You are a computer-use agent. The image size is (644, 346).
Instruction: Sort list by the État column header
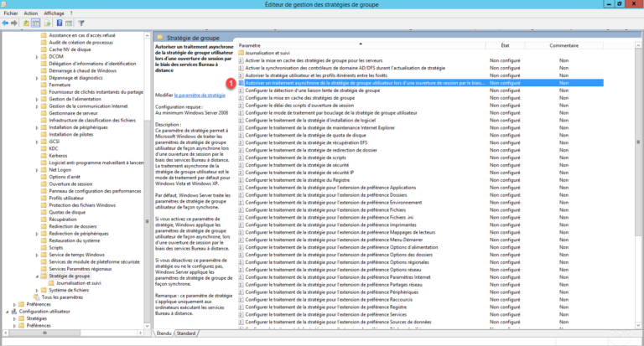[505, 44]
